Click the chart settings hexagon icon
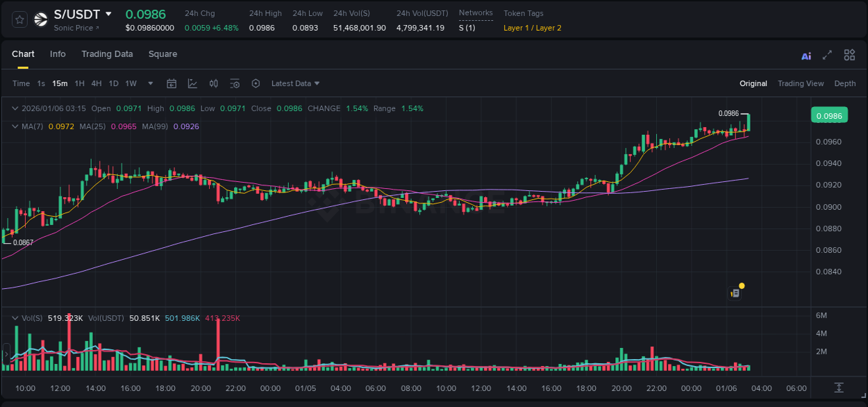This screenshot has width=868, height=407. [x=256, y=83]
